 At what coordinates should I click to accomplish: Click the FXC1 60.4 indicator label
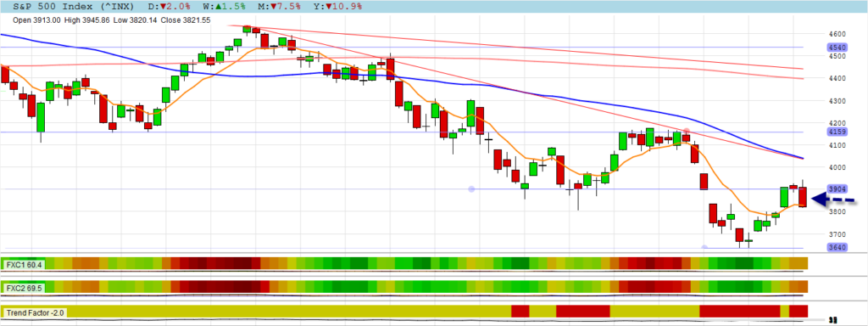coord(23,265)
